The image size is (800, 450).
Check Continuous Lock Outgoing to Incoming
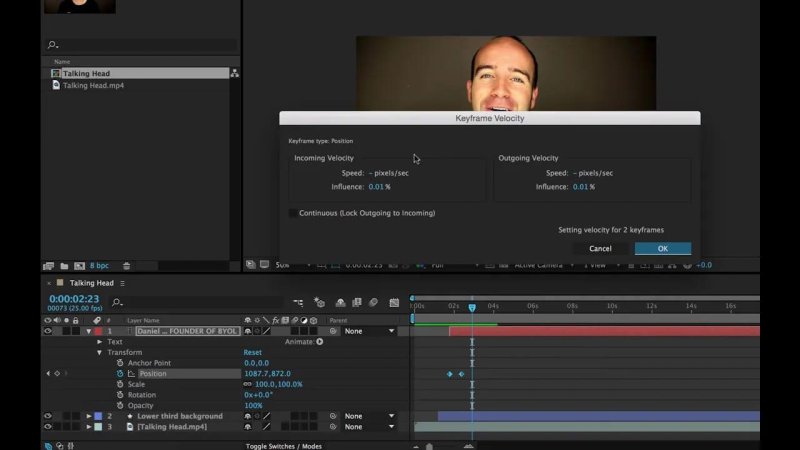(x=293, y=213)
